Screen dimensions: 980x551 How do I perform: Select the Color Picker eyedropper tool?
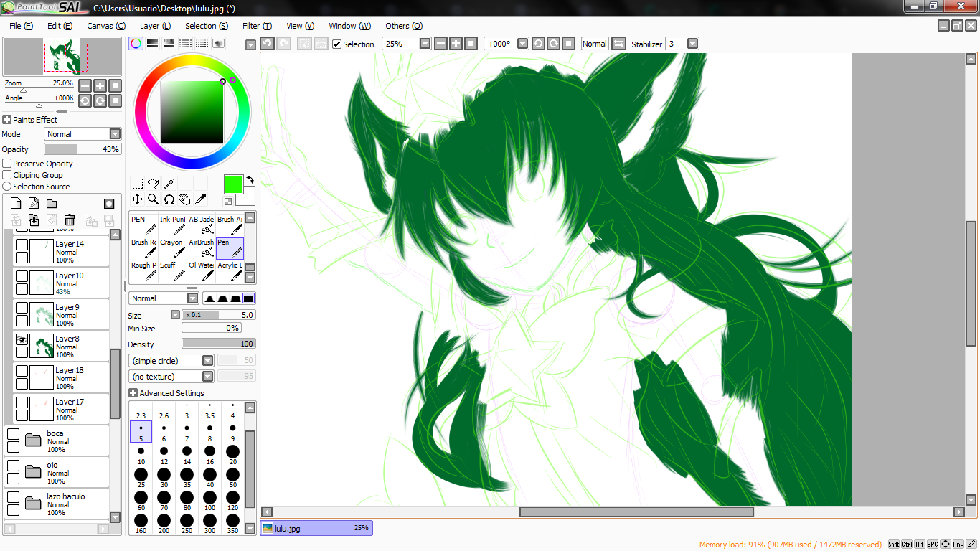click(200, 199)
